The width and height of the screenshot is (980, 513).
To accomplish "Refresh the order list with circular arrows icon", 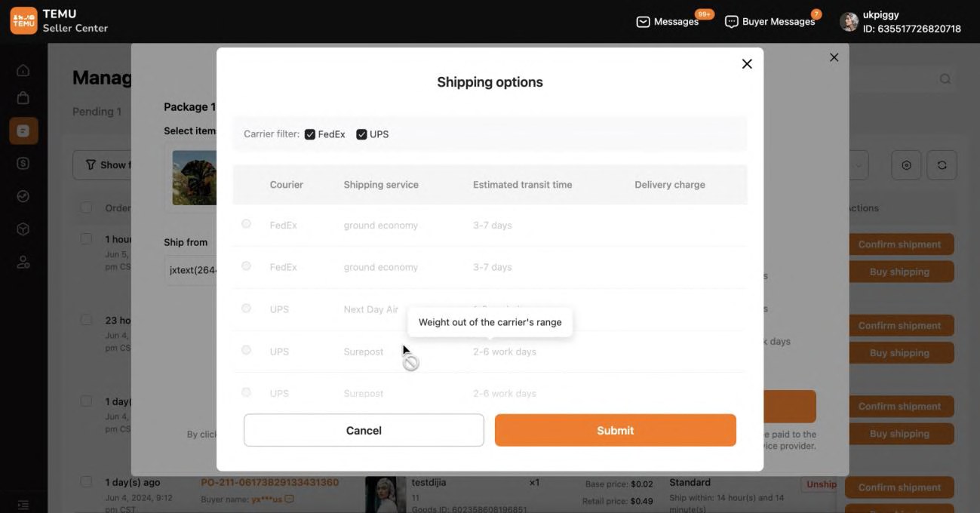I will [942, 164].
